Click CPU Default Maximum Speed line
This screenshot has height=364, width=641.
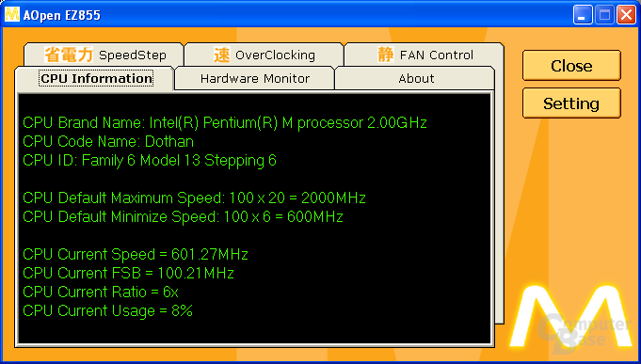click(194, 198)
